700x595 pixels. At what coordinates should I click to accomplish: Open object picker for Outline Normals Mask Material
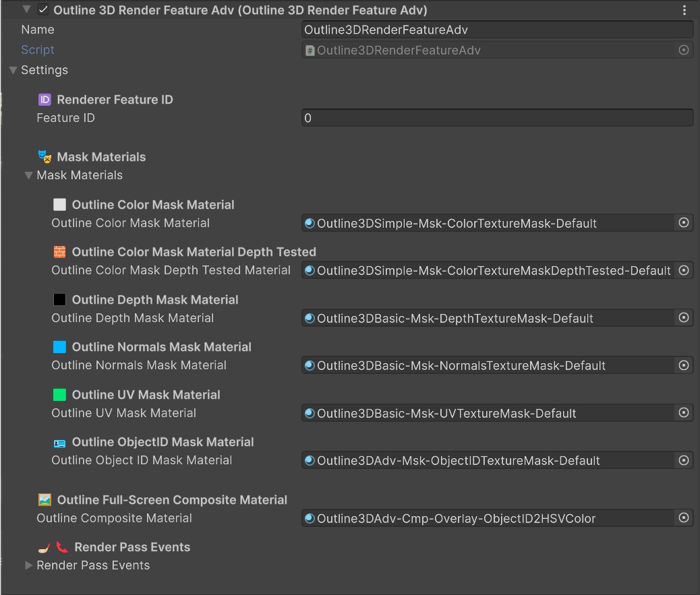click(684, 365)
